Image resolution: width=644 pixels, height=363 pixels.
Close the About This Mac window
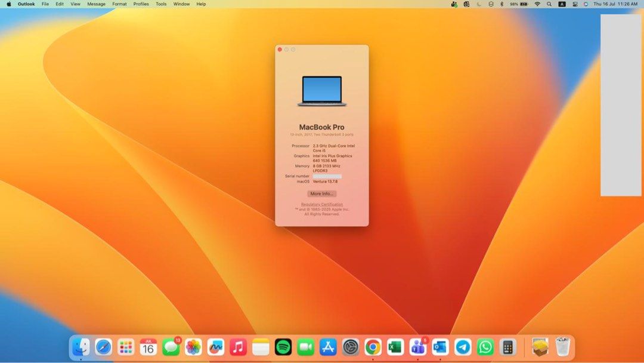280,50
